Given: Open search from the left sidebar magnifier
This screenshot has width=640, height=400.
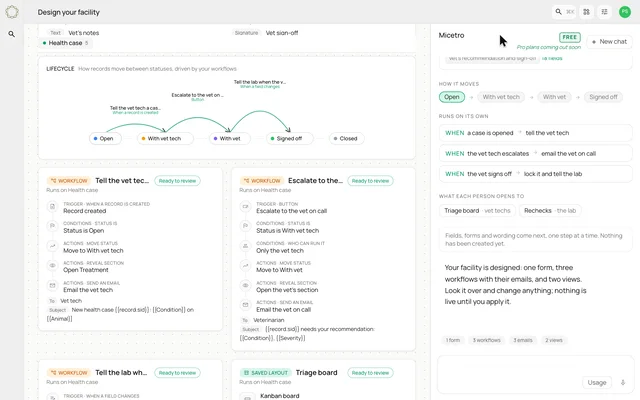Looking at the screenshot, I should (x=11, y=34).
